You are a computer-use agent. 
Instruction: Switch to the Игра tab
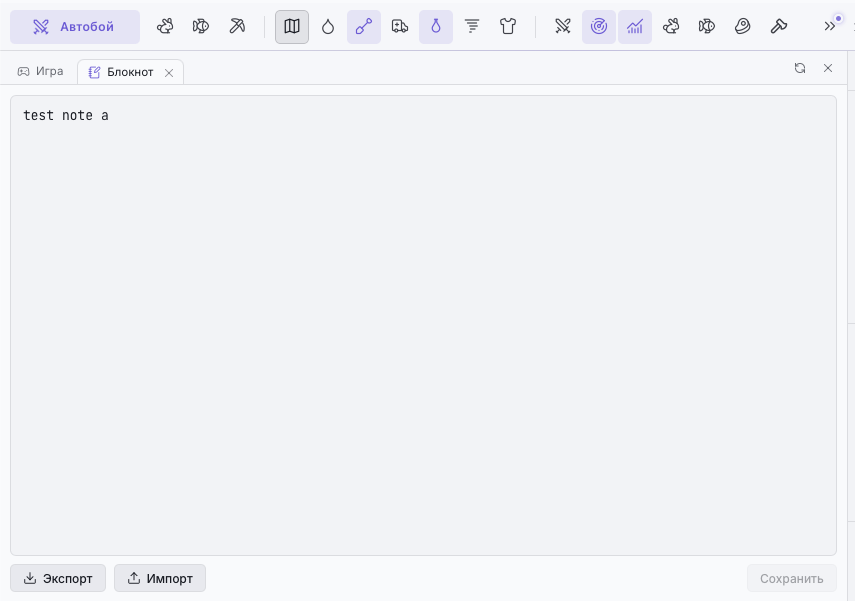[x=40, y=71]
